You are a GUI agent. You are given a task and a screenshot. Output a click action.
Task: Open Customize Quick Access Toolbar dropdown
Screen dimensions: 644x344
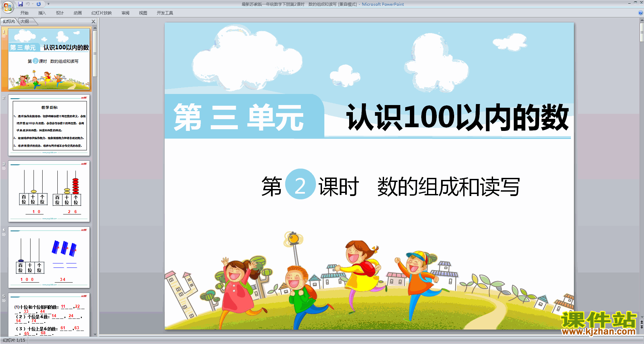[48, 4]
